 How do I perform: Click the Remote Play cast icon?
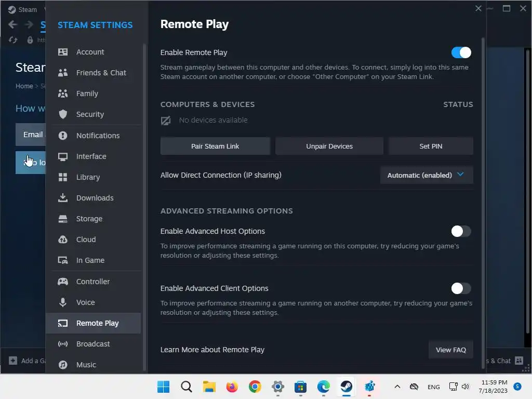[x=63, y=323]
